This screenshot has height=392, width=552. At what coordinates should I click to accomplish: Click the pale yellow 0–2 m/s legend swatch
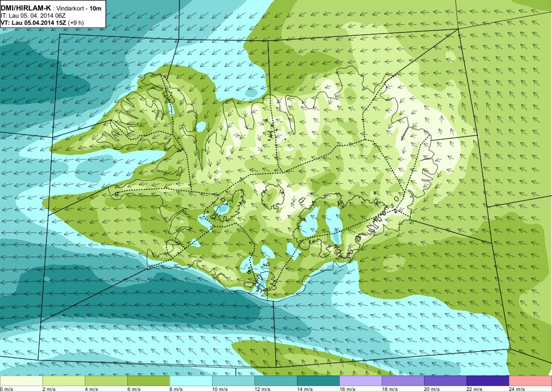pos(22,381)
